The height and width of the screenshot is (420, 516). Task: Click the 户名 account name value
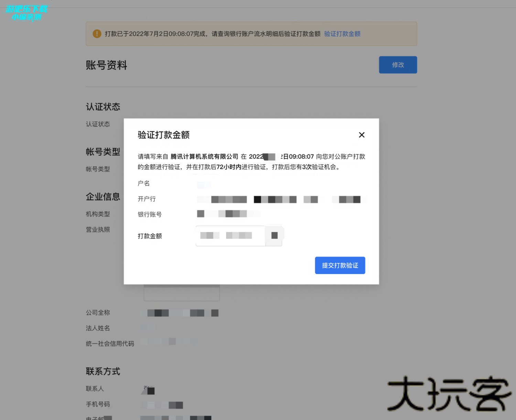(204, 185)
